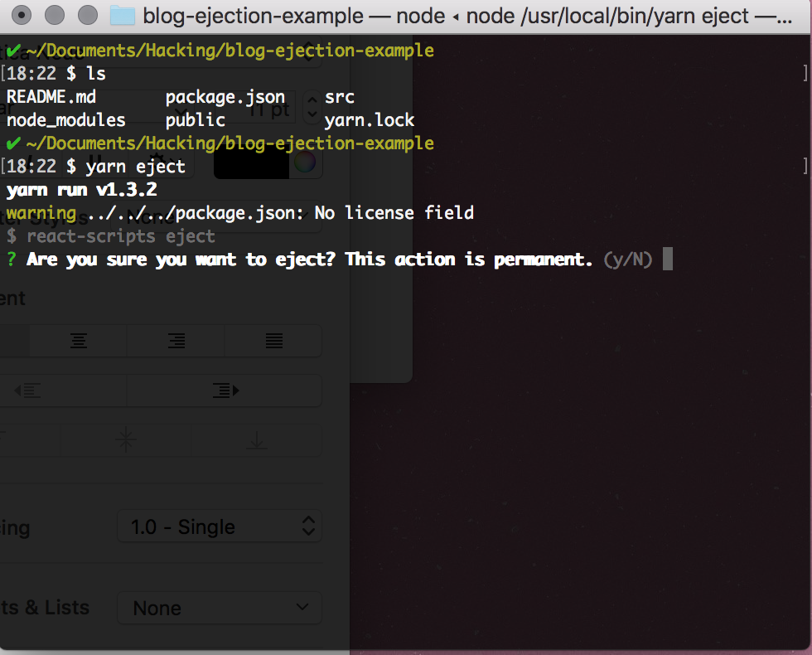The height and width of the screenshot is (655, 812).
Task: Click the increase indent icon
Action: [225, 391]
